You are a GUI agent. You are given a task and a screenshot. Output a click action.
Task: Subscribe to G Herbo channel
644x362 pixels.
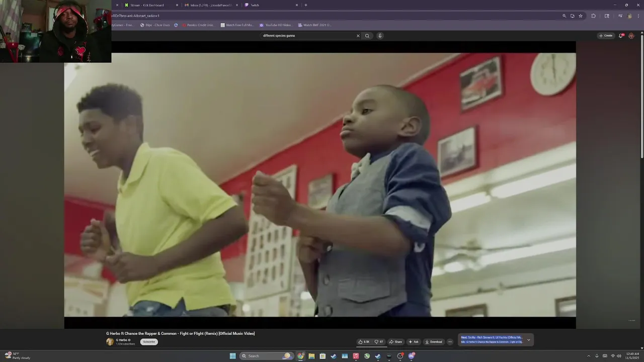(149, 342)
